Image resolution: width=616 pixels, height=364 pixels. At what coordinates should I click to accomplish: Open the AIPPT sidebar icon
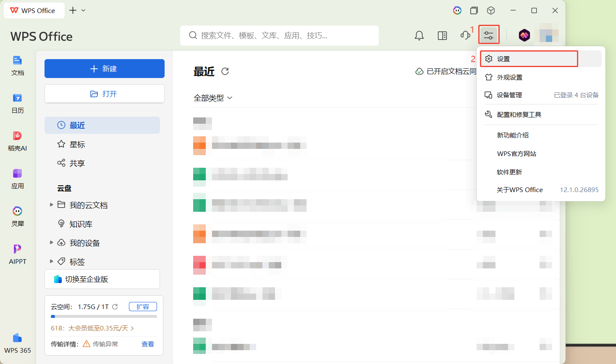pyautogui.click(x=18, y=255)
